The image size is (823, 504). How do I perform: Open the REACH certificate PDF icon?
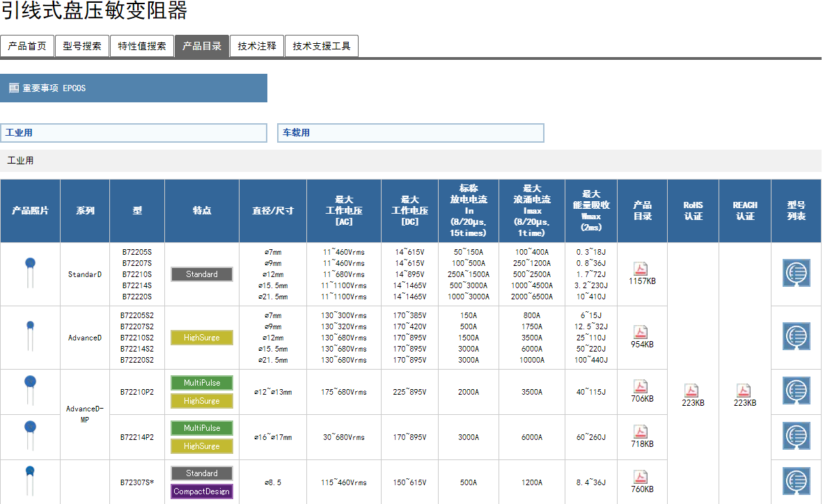coord(744,391)
